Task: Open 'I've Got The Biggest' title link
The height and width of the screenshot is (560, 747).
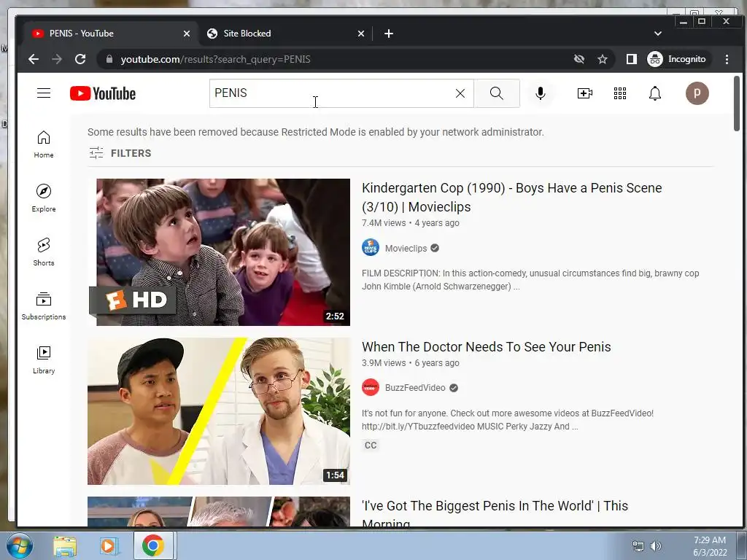Action: 495,514
